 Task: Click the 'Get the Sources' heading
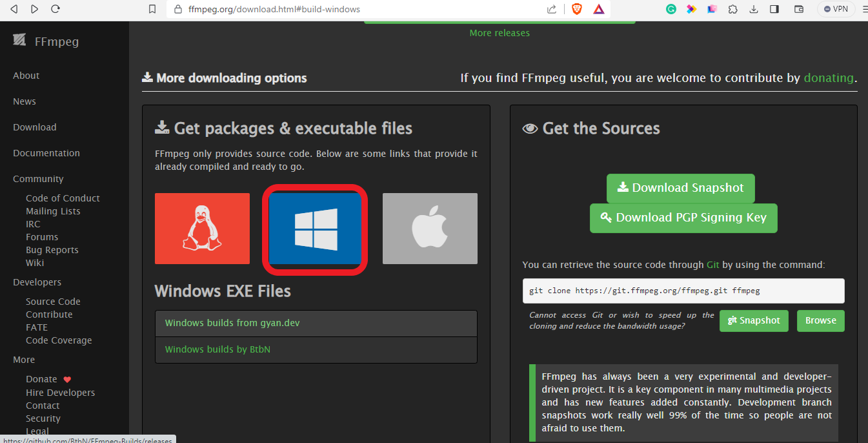[x=591, y=129]
